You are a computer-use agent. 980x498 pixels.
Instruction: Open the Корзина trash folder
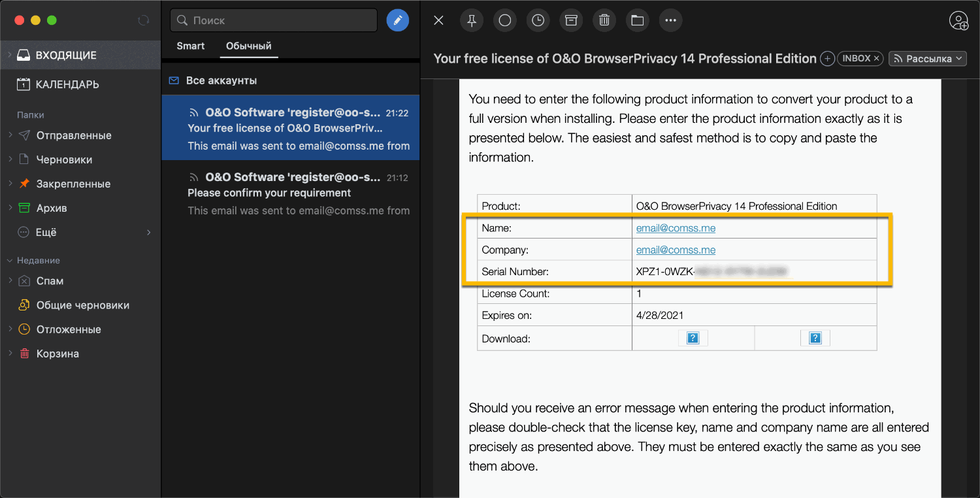[x=57, y=354]
